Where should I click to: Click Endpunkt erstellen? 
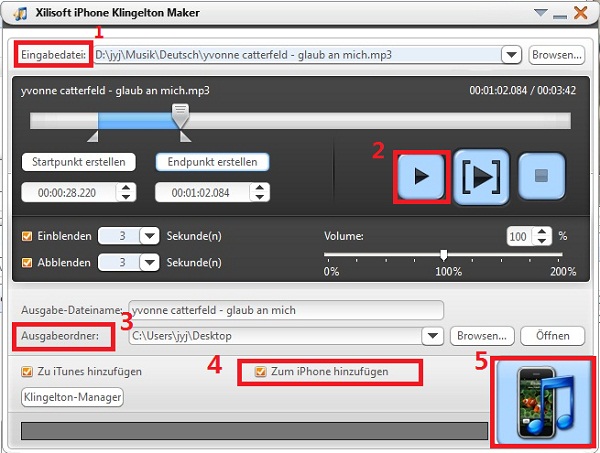click(212, 162)
